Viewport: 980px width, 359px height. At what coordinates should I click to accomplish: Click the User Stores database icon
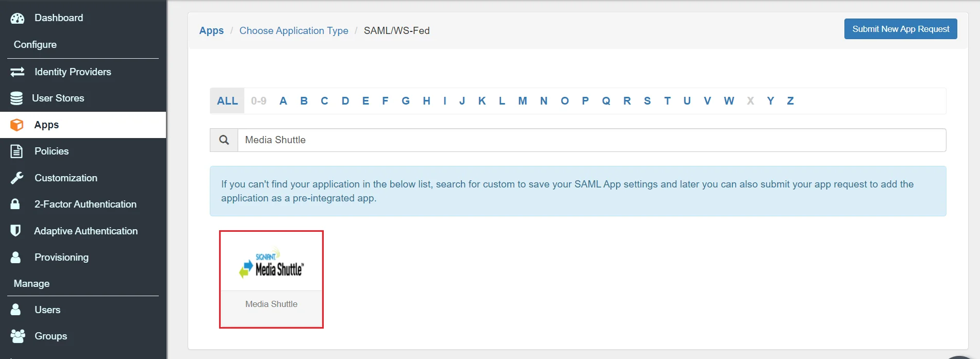16,98
